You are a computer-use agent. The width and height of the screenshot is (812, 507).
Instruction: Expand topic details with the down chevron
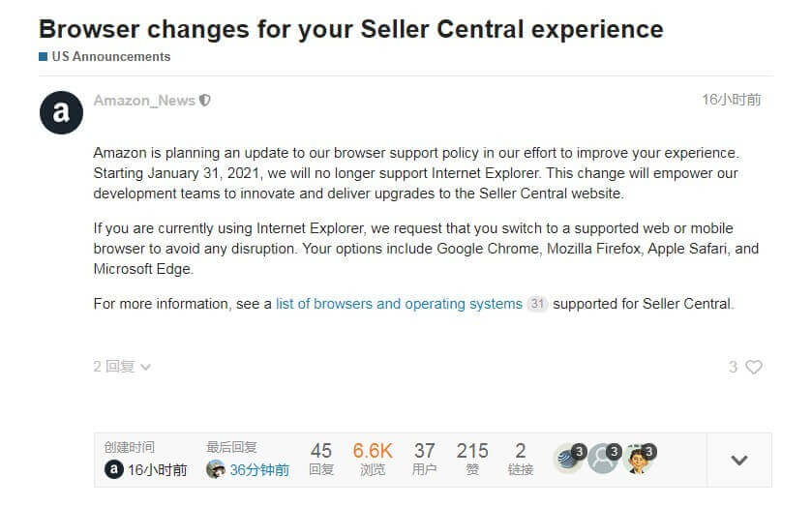tap(739, 460)
